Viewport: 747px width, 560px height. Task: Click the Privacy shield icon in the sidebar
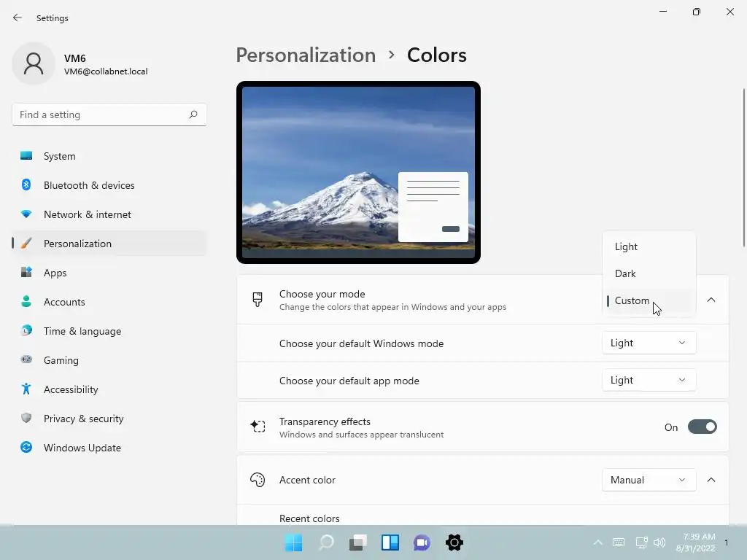26,418
